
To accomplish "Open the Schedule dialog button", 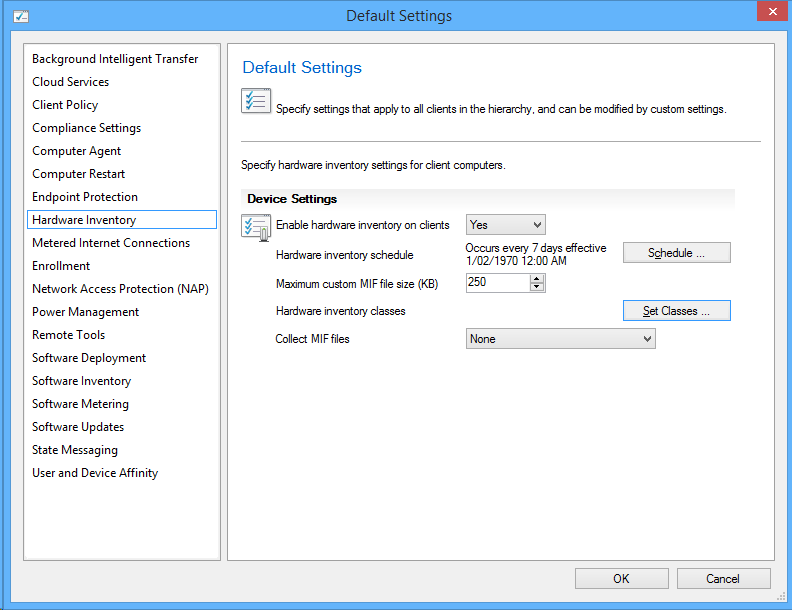I will [x=676, y=252].
